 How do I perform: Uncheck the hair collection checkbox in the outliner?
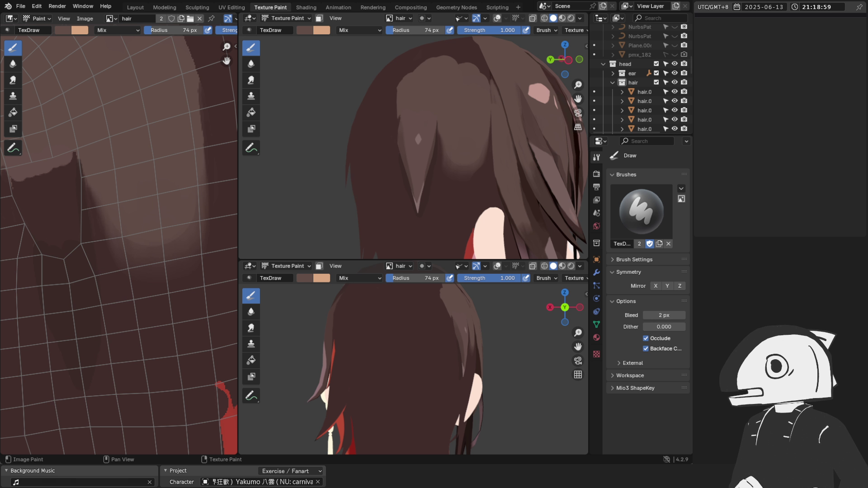tap(656, 82)
